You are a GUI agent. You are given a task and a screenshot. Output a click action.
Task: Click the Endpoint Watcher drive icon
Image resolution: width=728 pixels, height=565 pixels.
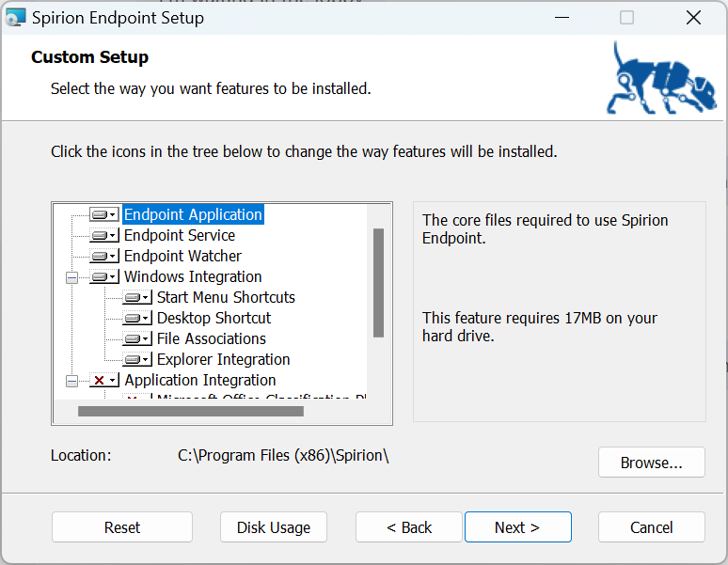point(103,256)
